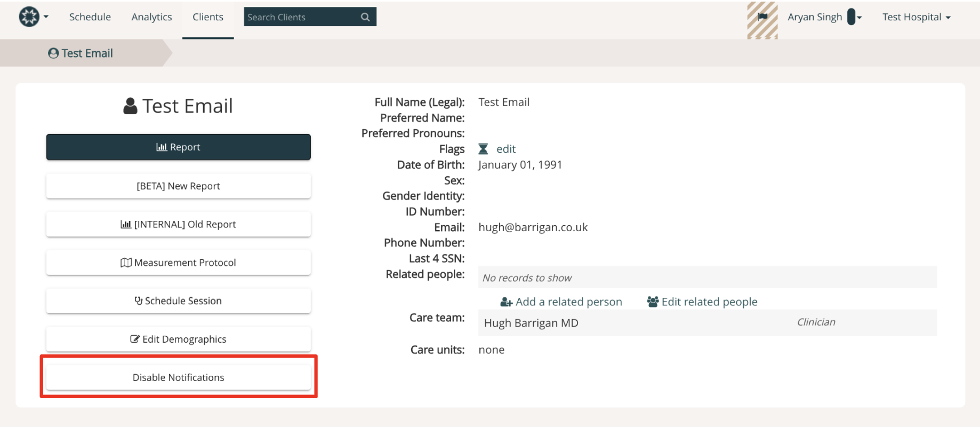Open the dark Report button
The width and height of the screenshot is (980, 427).
179,147
